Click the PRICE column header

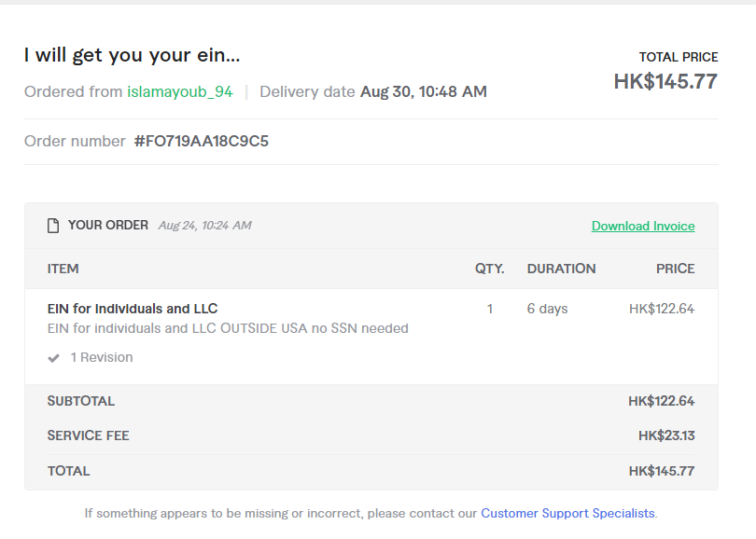(x=675, y=269)
